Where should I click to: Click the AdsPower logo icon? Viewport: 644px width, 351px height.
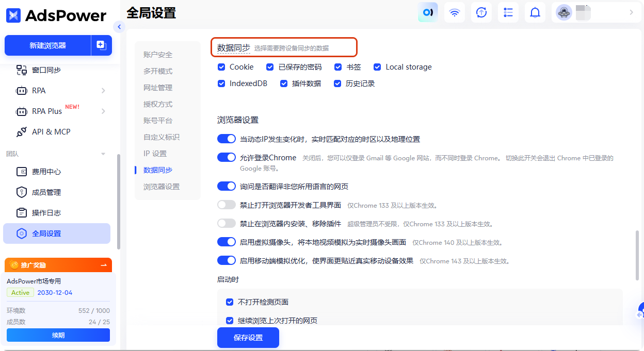click(x=13, y=15)
